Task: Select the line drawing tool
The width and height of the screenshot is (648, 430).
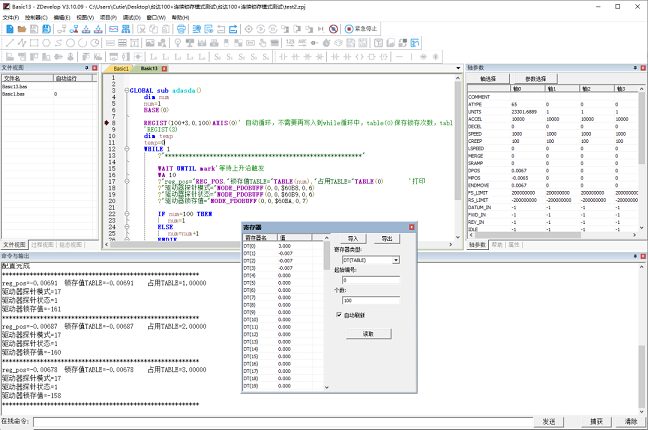Action: [10, 43]
